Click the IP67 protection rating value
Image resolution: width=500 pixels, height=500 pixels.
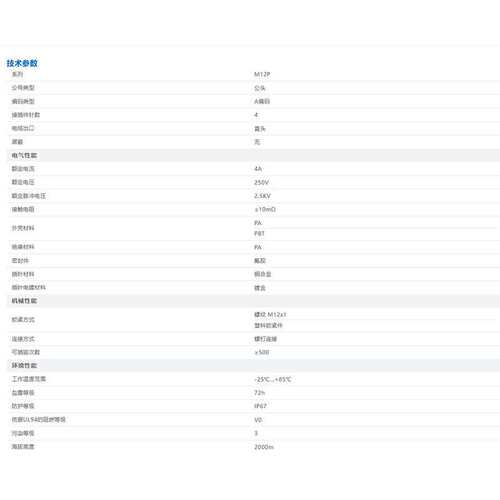[x=260, y=406]
